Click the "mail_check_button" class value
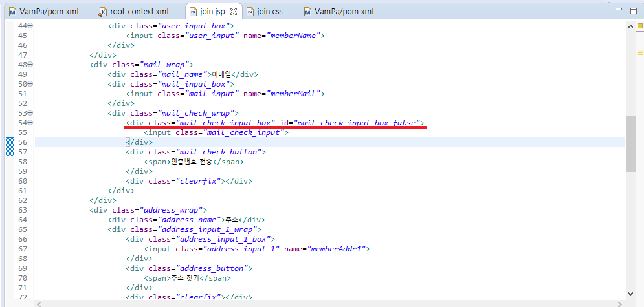Viewport: 644px width, 307px height. (x=219, y=152)
